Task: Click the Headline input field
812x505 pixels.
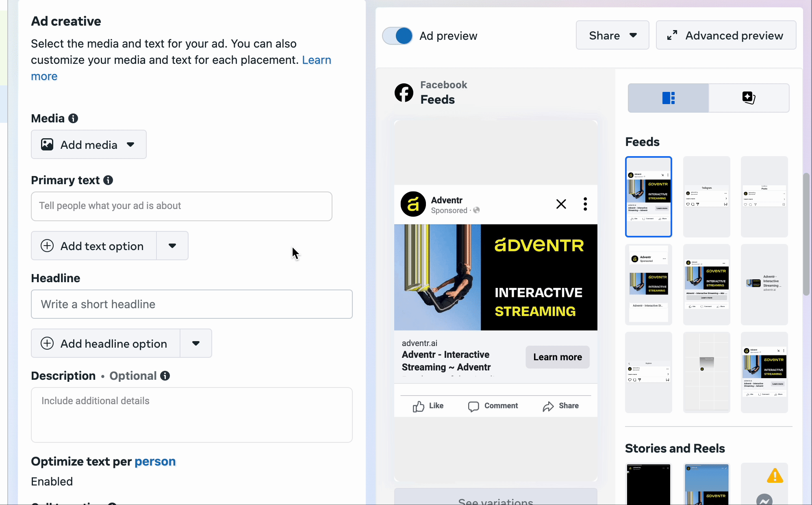Action: point(192,304)
